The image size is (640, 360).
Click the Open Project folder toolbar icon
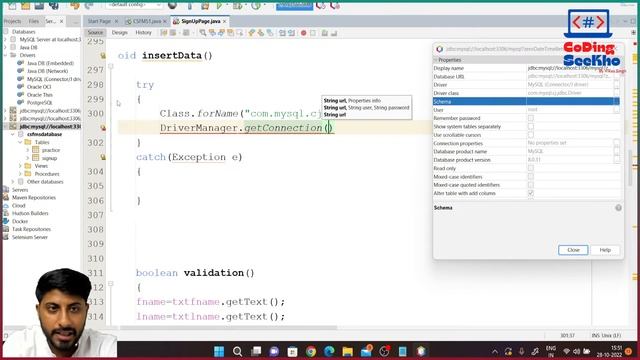25,6
